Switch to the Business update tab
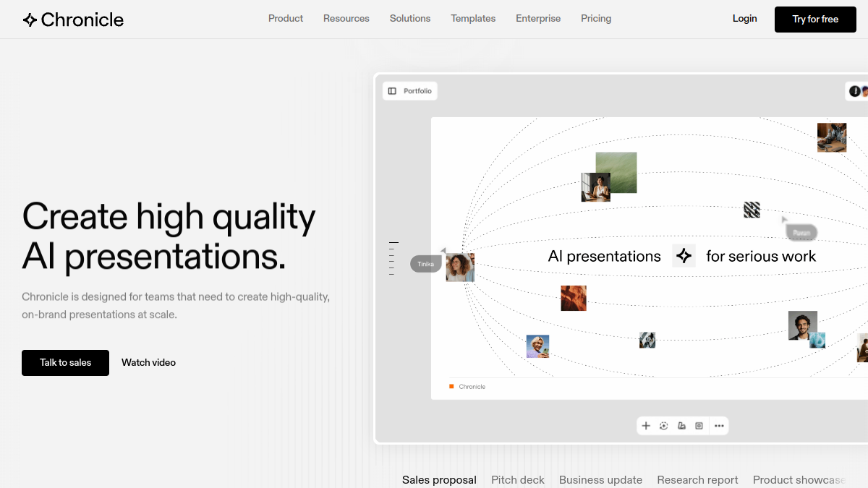Image resolution: width=868 pixels, height=488 pixels. [x=600, y=480]
